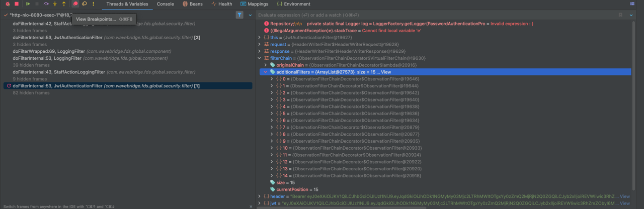The height and width of the screenshot is (209, 644).
Task: Select the http-nio-8080-exec-1 thread selector
Action: [41, 15]
